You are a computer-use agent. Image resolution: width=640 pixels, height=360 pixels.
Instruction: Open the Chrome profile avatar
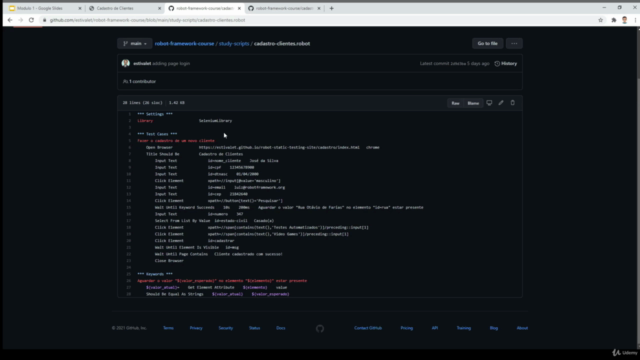[624, 20]
